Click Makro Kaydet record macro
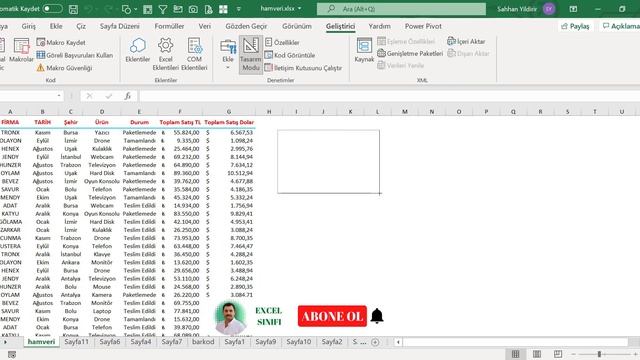This screenshot has width=640, height=360. [61, 42]
